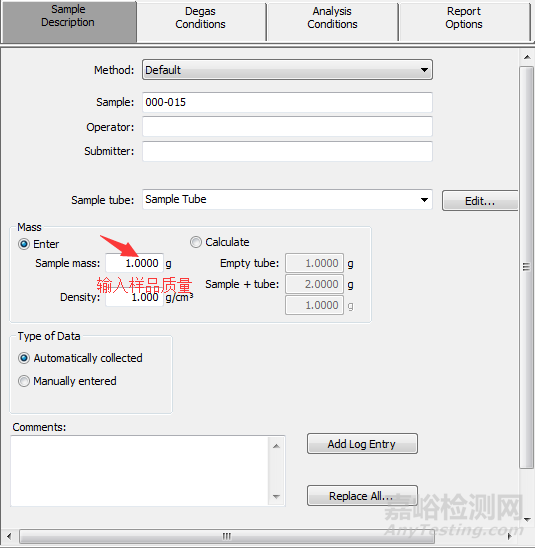The height and width of the screenshot is (548, 535).
Task: Click the horizontal scrollbar left arrow
Action: tap(9, 536)
